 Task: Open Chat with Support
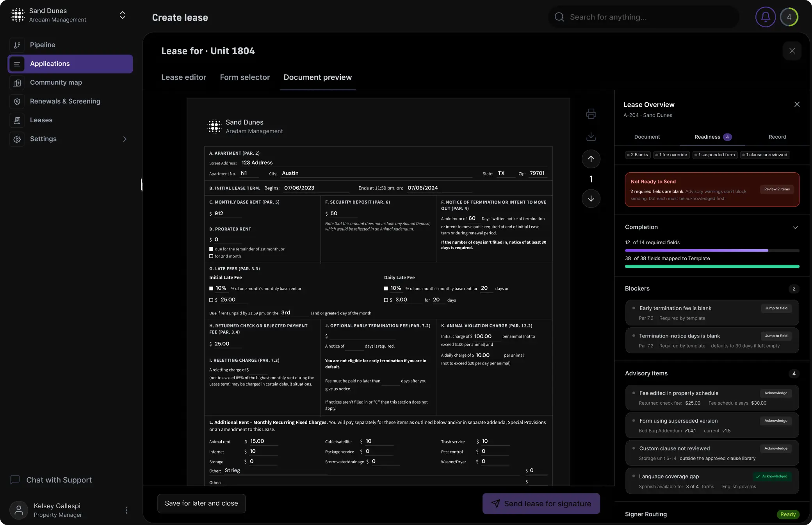[x=51, y=480]
